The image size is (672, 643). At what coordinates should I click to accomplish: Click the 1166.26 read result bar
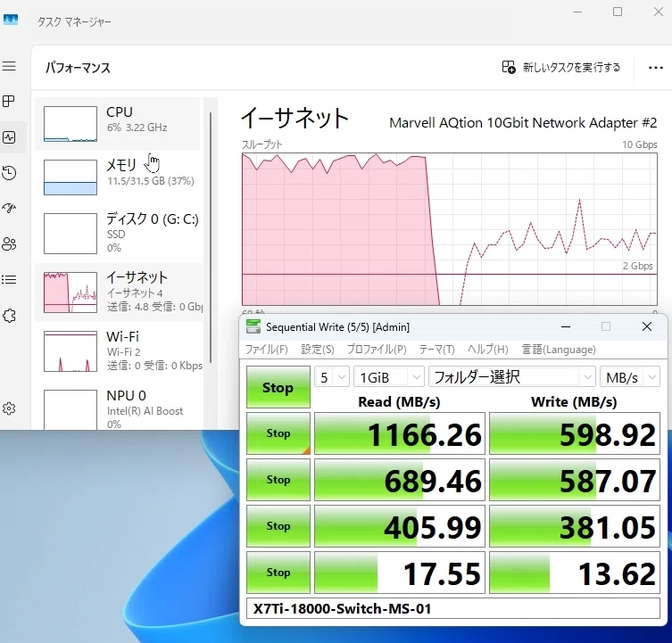(x=400, y=433)
